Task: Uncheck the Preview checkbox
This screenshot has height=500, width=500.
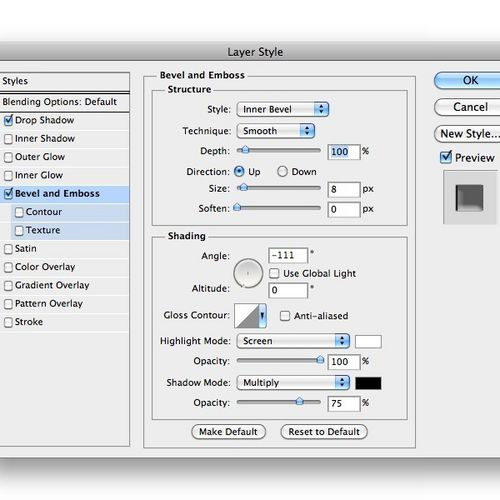Action: point(446,157)
